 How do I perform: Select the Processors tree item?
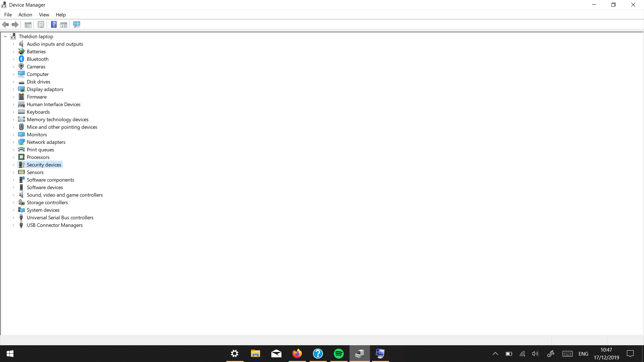38,157
